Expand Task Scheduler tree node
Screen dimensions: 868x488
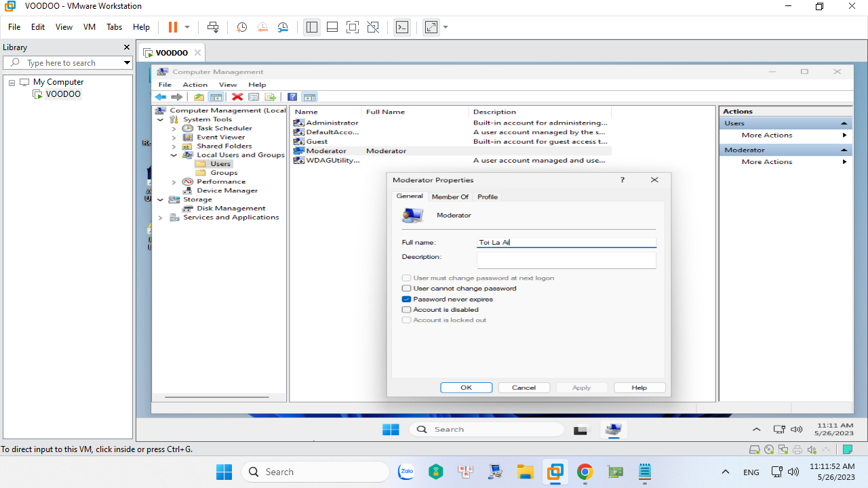(174, 128)
